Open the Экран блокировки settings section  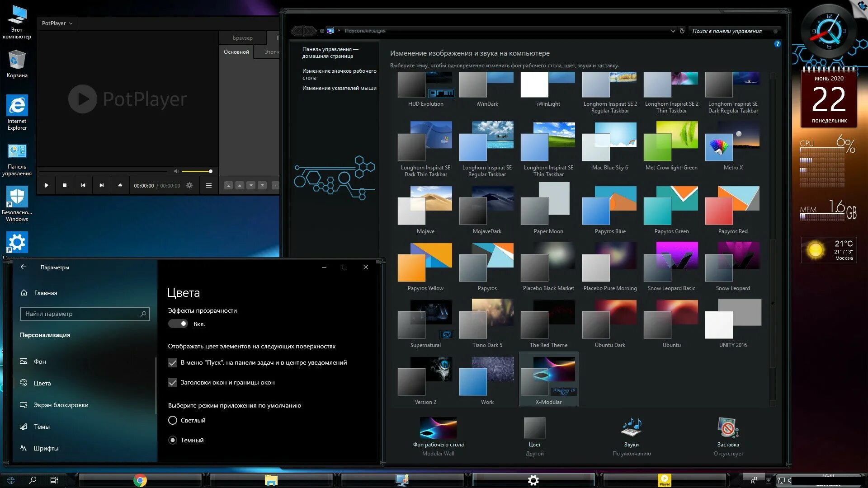(61, 405)
